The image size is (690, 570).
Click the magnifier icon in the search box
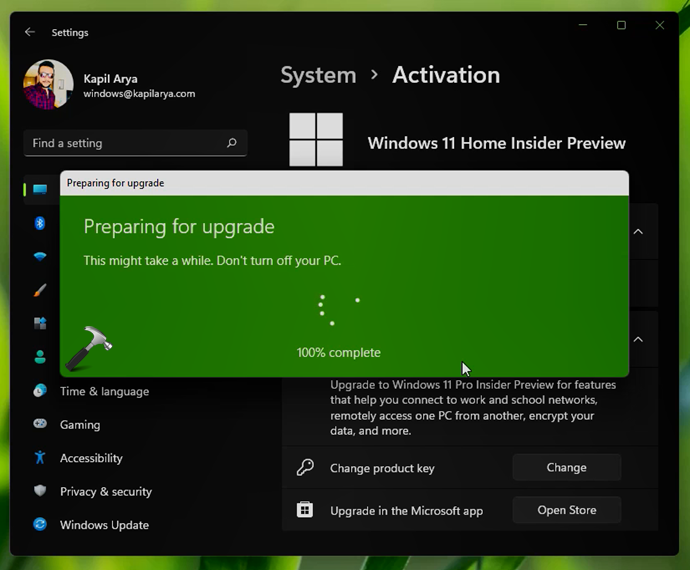click(x=232, y=143)
